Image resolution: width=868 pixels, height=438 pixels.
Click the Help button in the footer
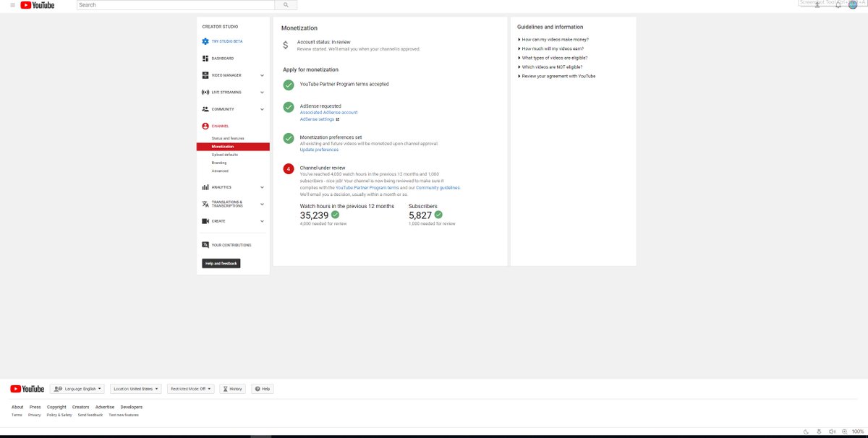pyautogui.click(x=263, y=389)
